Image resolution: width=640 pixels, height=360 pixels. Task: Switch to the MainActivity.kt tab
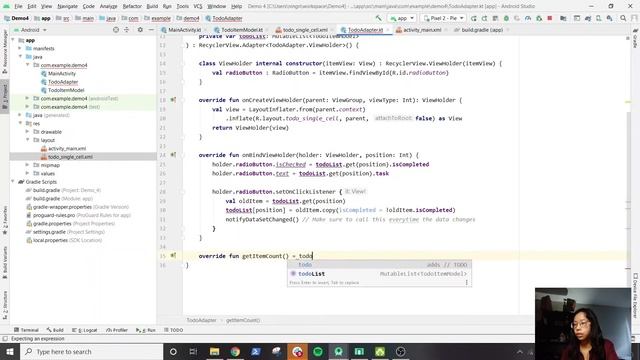[x=184, y=30]
